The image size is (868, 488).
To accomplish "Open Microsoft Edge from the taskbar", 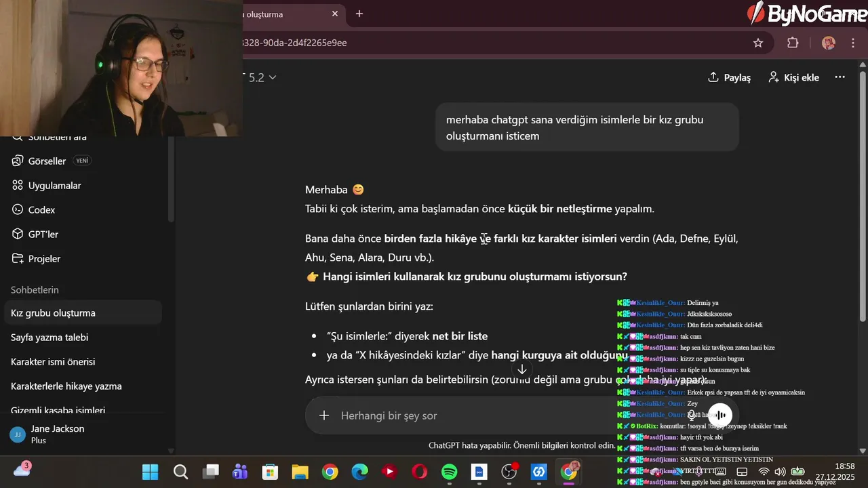I will (x=359, y=472).
